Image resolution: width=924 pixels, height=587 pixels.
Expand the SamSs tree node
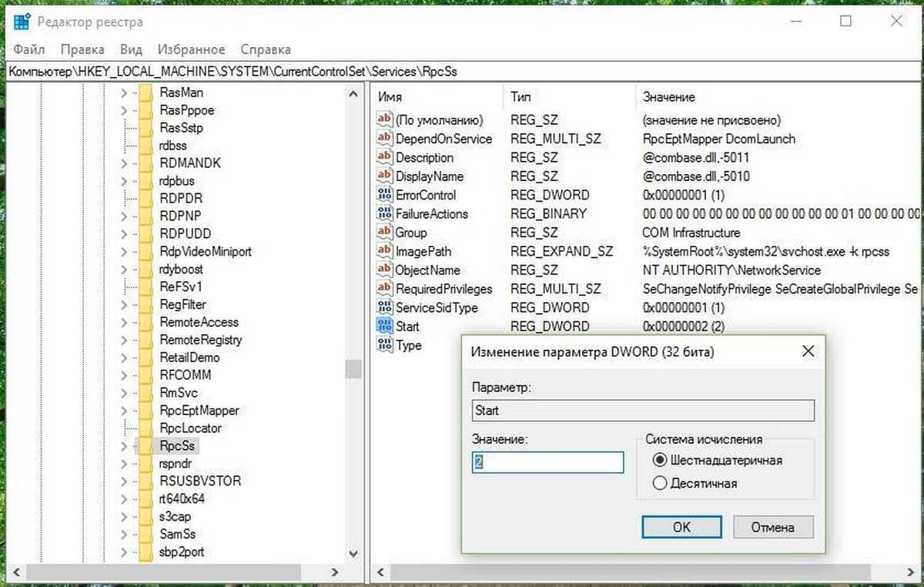124,534
